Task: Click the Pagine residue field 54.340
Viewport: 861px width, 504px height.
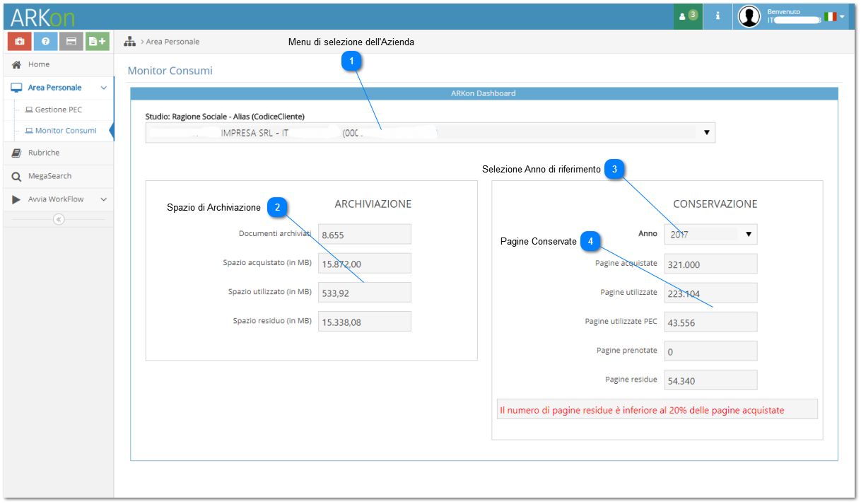Action: 710,380
